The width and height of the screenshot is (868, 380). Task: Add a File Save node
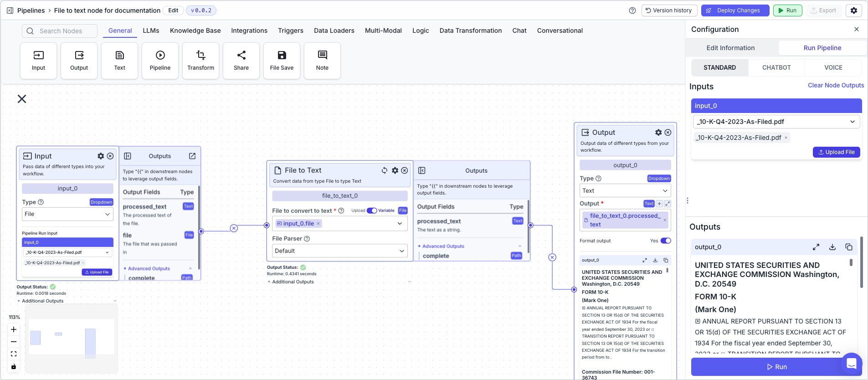(x=282, y=61)
